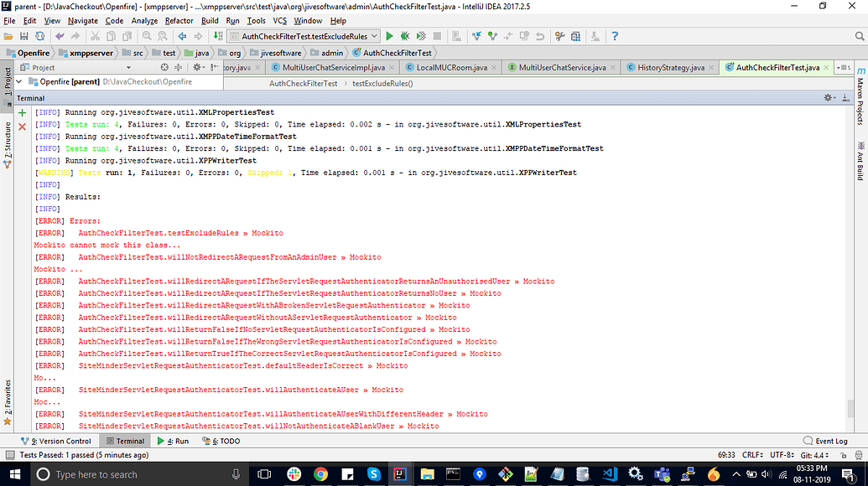
Task: Switch to the HistoryStrategy.java tab
Action: (x=668, y=67)
